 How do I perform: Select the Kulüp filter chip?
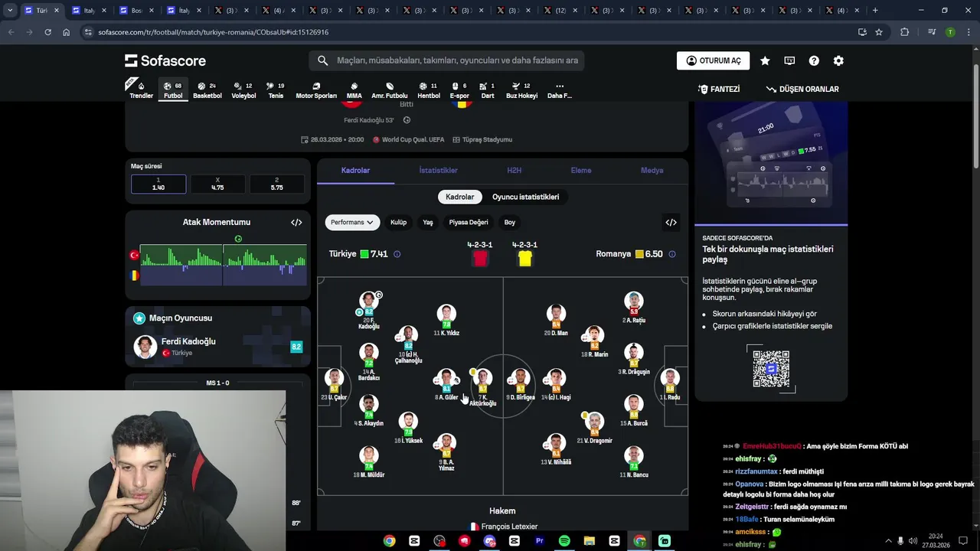coord(398,222)
